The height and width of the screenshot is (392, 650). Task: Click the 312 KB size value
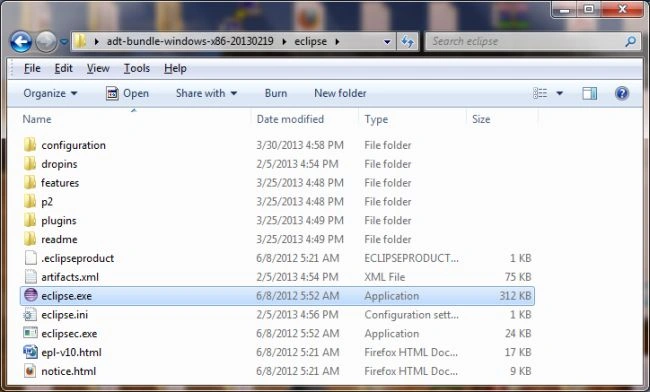click(515, 296)
